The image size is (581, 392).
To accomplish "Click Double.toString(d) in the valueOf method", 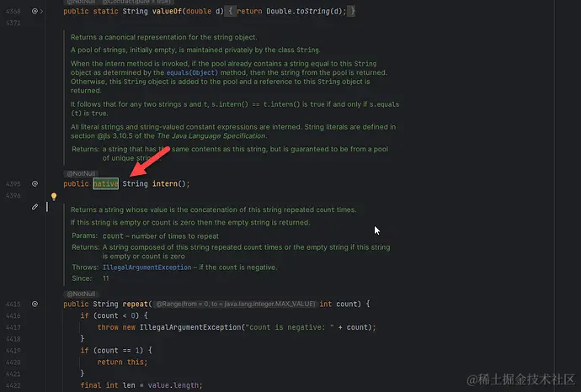I will click(304, 11).
